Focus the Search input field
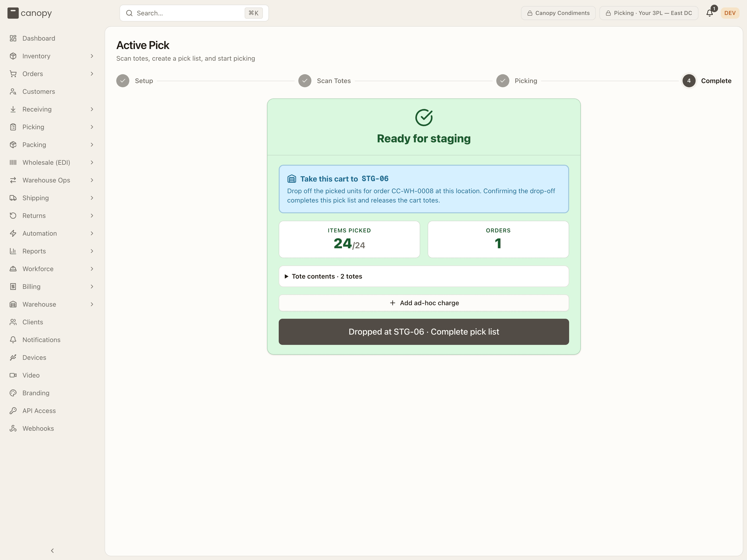This screenshot has width=747, height=560. coord(194,13)
